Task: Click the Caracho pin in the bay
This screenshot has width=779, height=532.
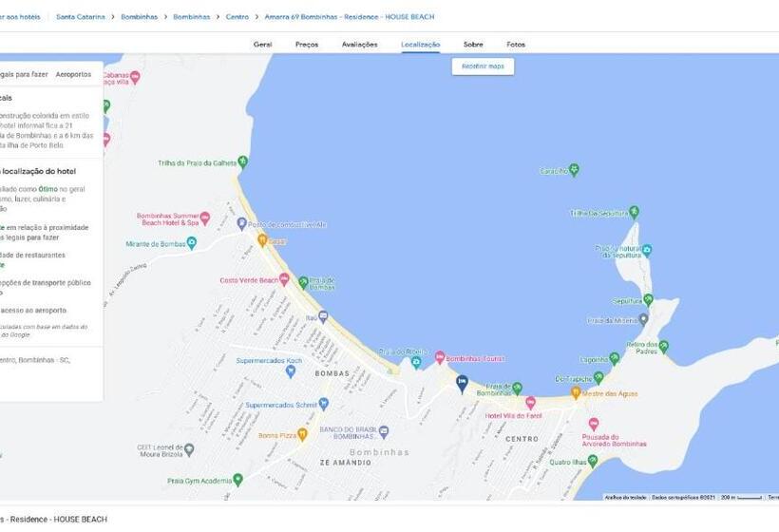Action: (x=575, y=170)
